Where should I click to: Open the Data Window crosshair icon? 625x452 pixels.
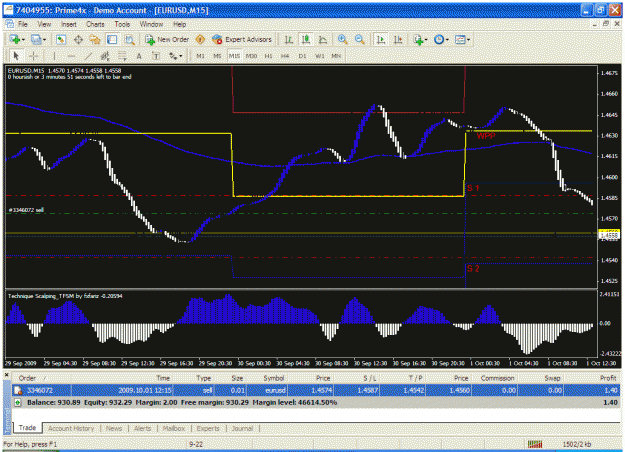[x=78, y=39]
